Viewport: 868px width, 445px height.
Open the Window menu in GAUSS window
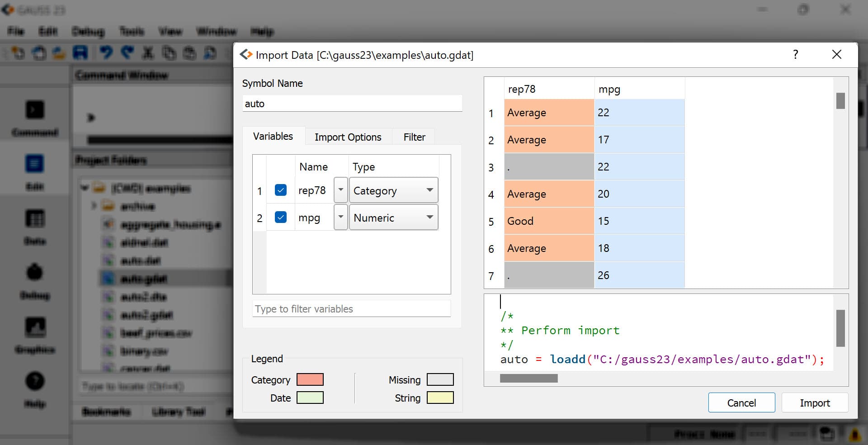[217, 31]
